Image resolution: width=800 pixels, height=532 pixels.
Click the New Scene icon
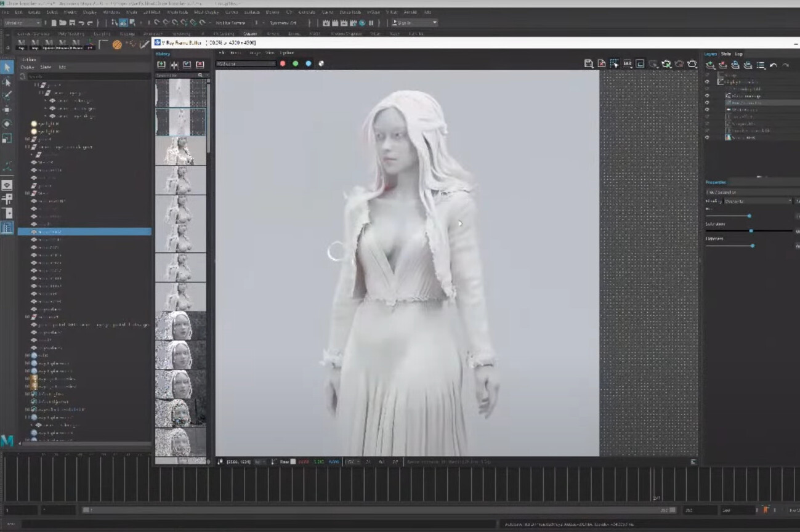(54, 23)
